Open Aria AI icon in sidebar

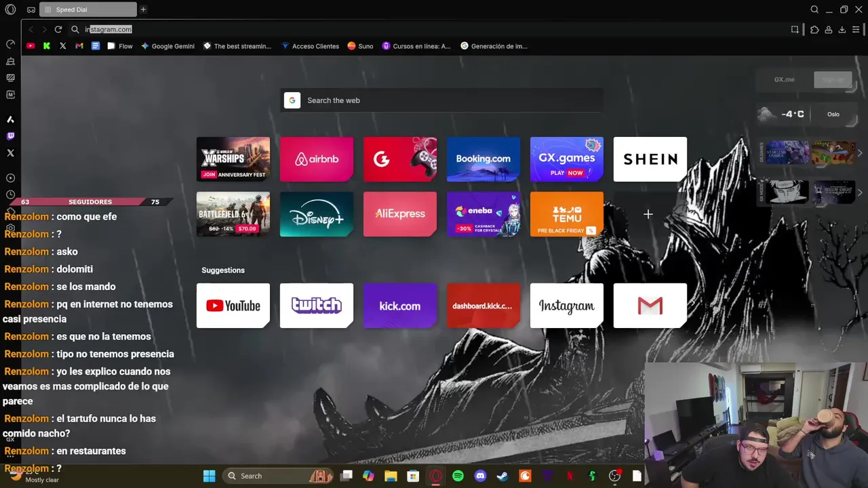tap(10, 119)
